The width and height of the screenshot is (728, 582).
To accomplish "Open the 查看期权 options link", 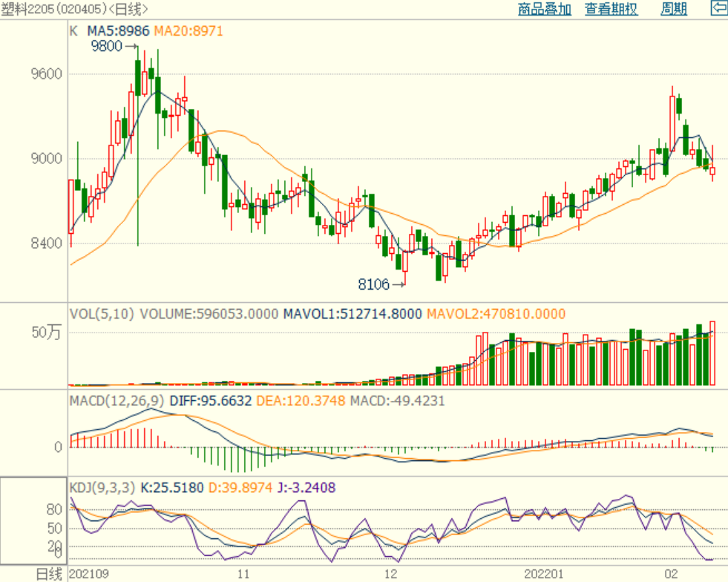I will click(x=611, y=9).
